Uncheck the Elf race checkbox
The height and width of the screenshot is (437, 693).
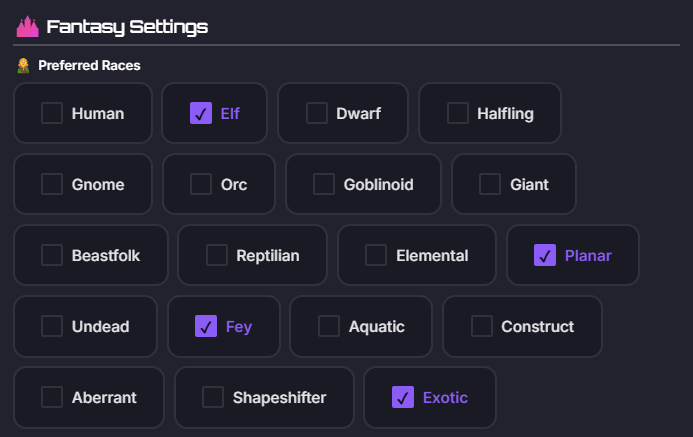tap(201, 113)
